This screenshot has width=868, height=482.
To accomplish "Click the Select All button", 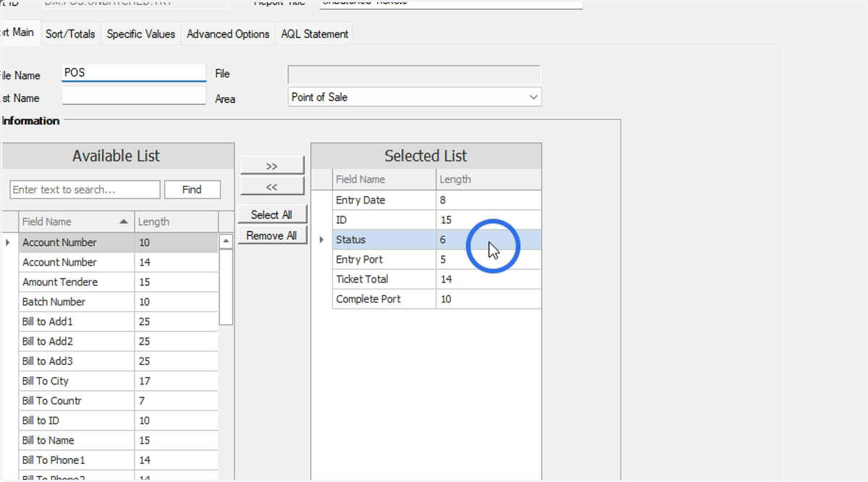I will pyautogui.click(x=272, y=215).
